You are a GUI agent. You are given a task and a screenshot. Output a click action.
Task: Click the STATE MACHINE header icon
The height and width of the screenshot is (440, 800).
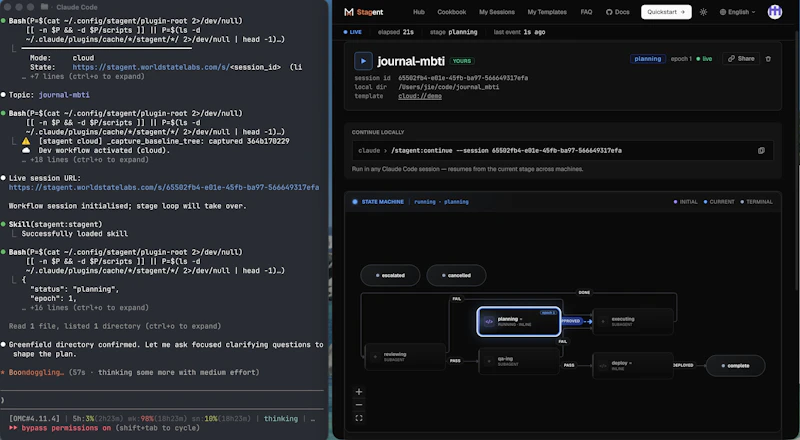[x=355, y=202]
